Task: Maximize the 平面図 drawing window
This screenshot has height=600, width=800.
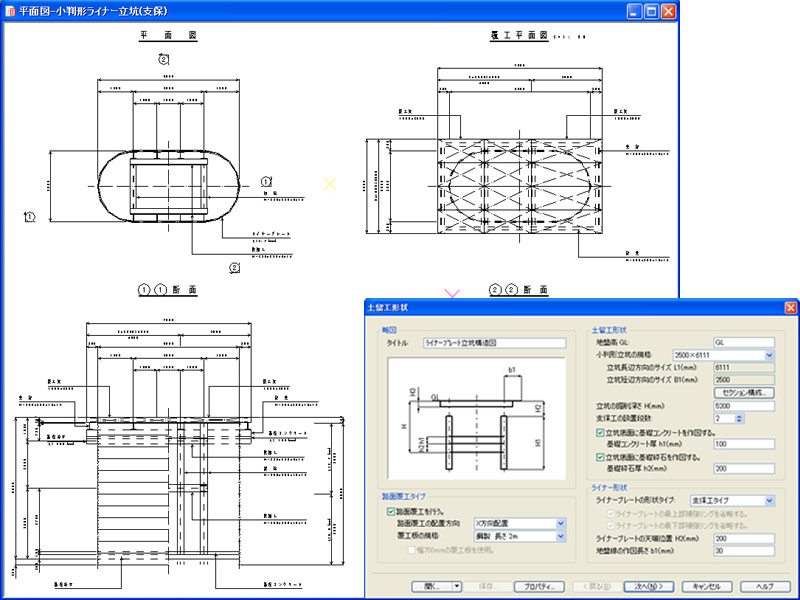Action: pos(651,12)
